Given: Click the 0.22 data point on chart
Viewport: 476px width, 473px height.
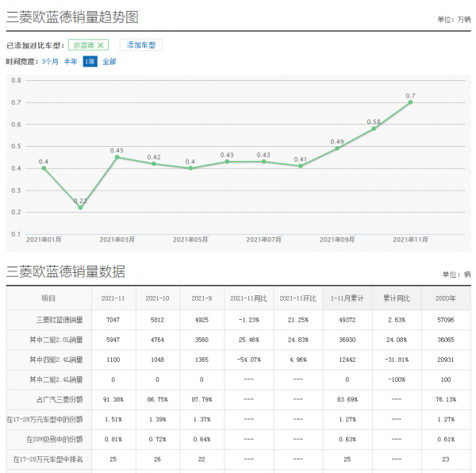Looking at the screenshot, I should (x=80, y=208).
